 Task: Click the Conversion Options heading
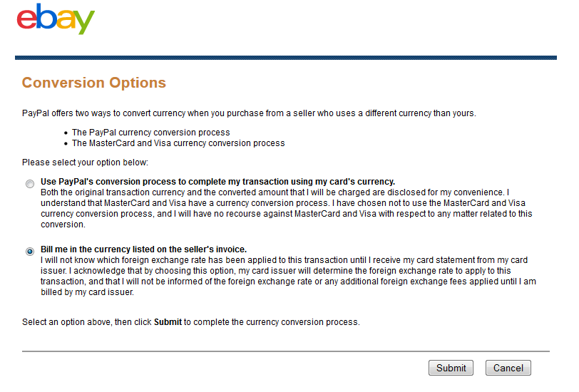click(x=93, y=83)
